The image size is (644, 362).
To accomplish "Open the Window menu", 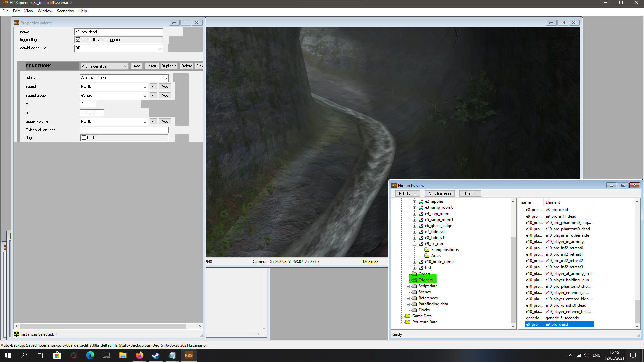I will pyautogui.click(x=45, y=11).
